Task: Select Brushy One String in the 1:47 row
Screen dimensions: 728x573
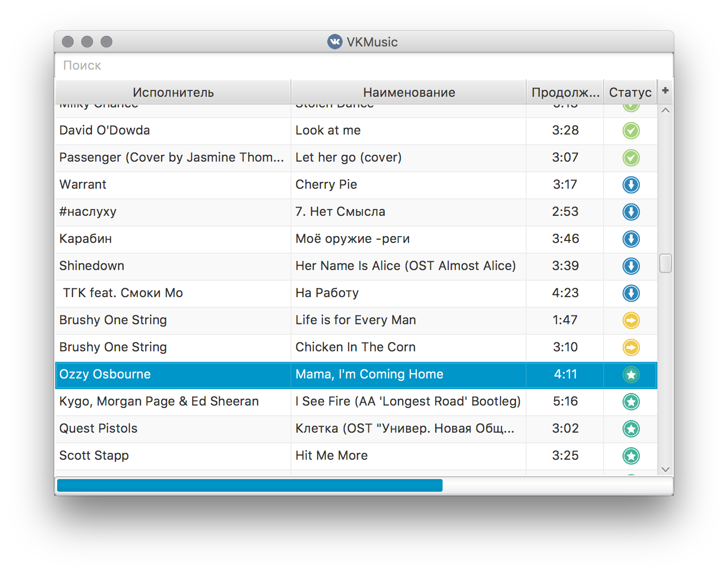Action: [173, 320]
